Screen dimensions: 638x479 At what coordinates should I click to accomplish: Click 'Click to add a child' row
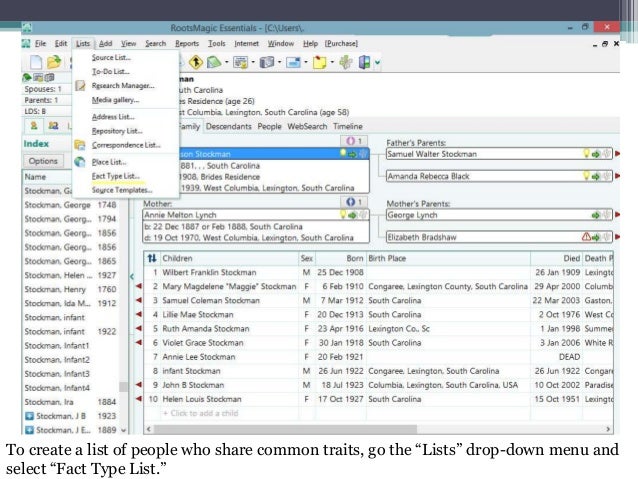click(200, 413)
